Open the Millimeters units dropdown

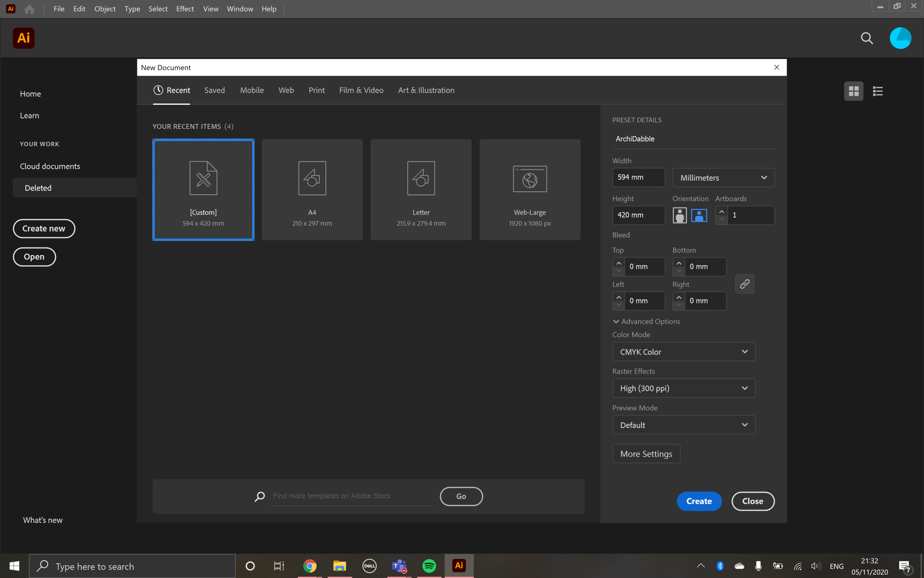723,178
